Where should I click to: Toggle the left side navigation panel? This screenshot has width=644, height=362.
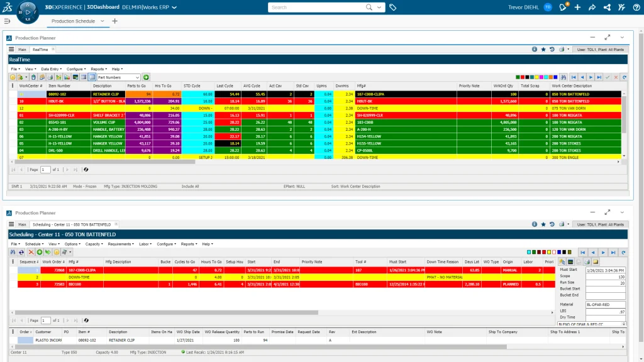[x=7, y=21]
